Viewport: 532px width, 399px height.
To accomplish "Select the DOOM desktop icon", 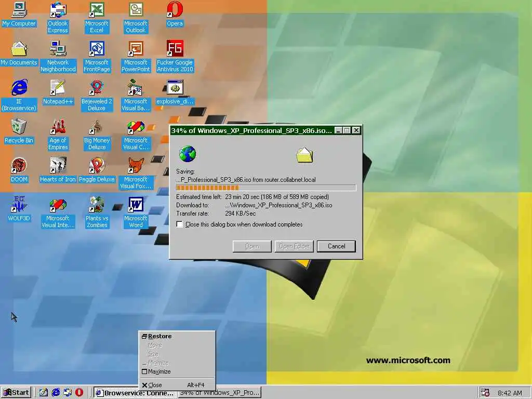I will pyautogui.click(x=19, y=170).
